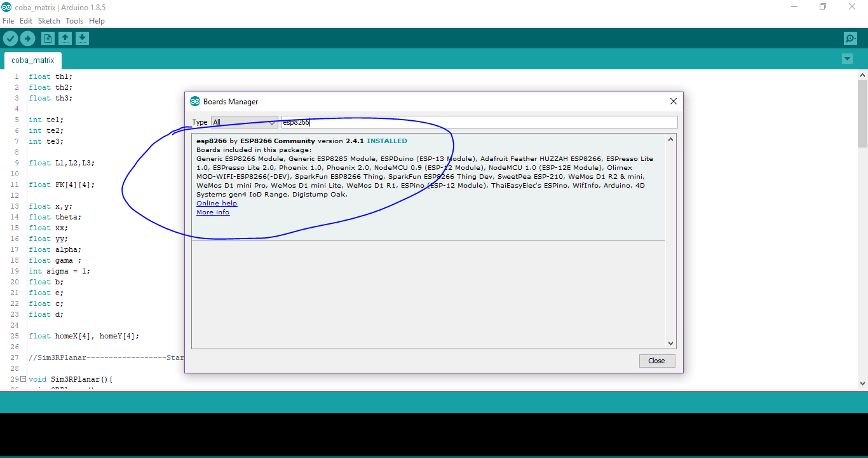Save the sketch with the Save icon
This screenshot has width=868, height=458.
point(82,39)
